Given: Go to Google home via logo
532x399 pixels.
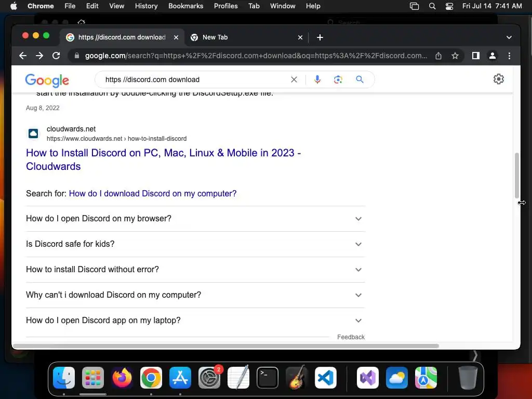Looking at the screenshot, I should [47, 81].
